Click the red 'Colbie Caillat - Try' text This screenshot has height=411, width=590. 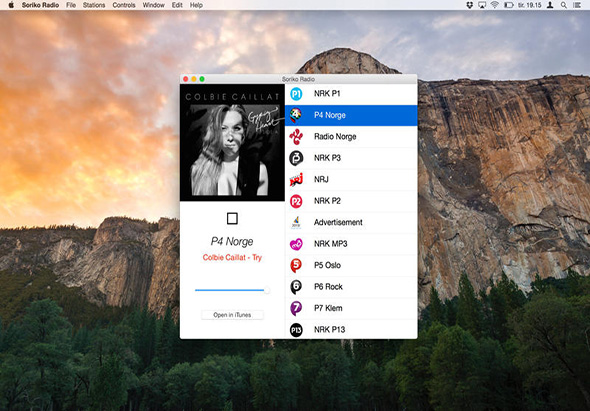pos(232,257)
